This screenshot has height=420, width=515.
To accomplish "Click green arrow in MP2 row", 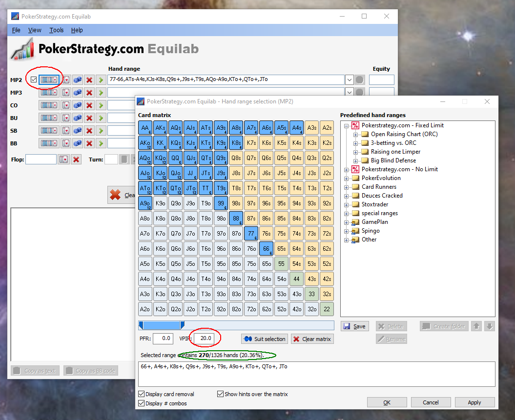I will tap(101, 80).
